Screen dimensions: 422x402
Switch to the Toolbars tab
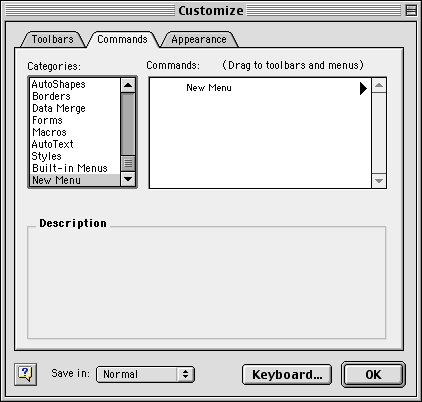(x=53, y=39)
